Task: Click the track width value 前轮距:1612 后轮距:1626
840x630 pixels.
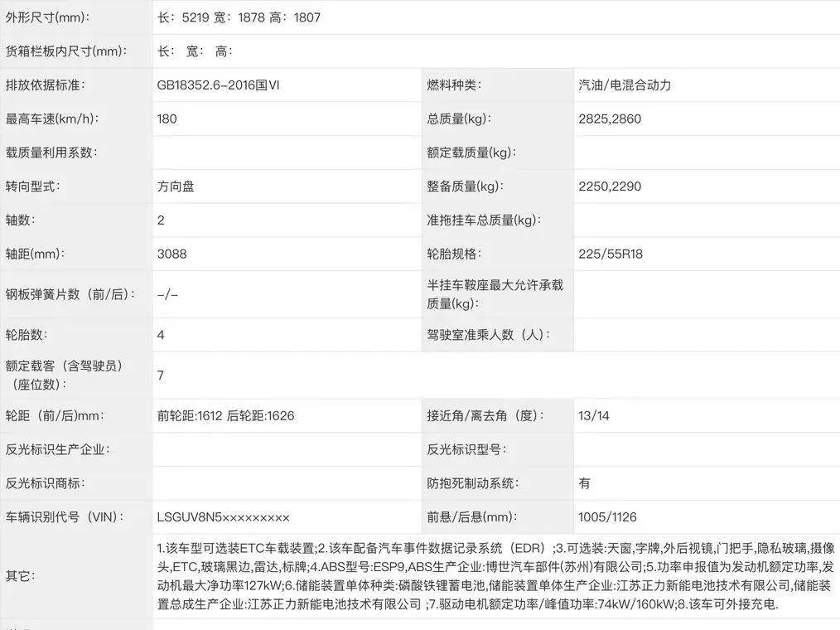Action: [x=225, y=415]
